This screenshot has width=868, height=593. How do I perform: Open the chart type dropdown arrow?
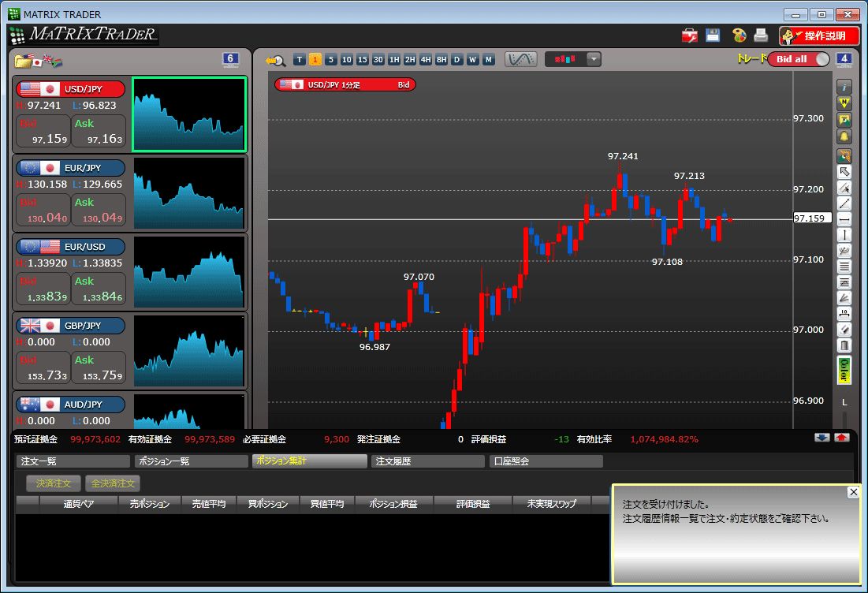[594, 59]
